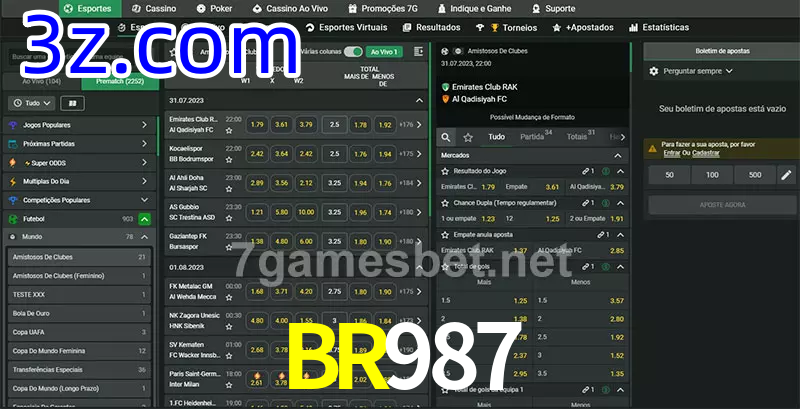
Task: Switch to the Totais markets tab
Action: point(581,137)
